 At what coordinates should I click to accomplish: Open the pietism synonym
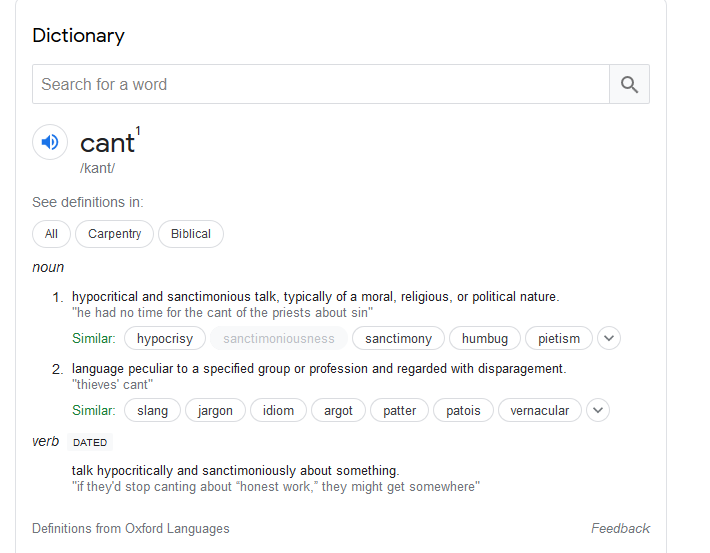(x=559, y=338)
